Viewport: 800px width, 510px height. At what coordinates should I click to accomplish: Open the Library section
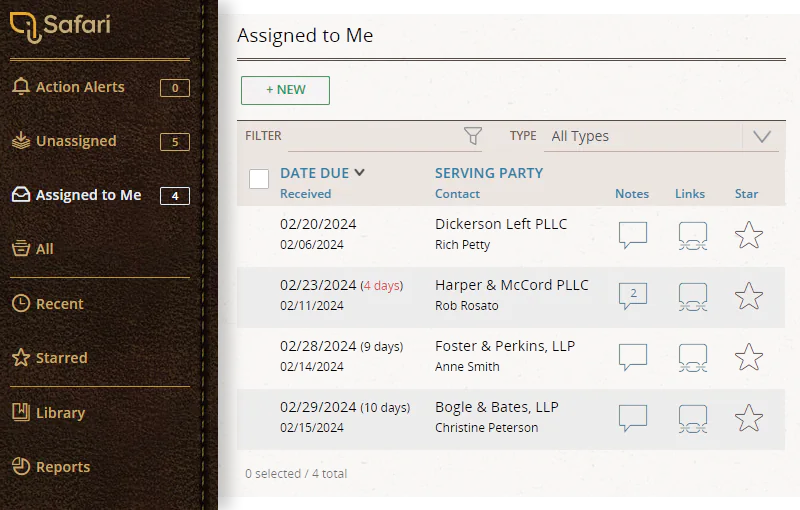pyautogui.click(x=48, y=412)
